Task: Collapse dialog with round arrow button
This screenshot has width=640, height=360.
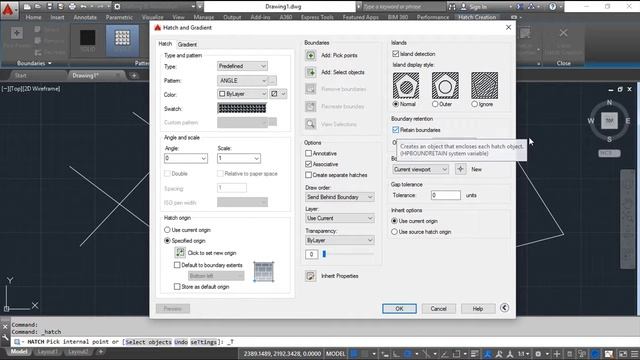Action: (x=504, y=308)
